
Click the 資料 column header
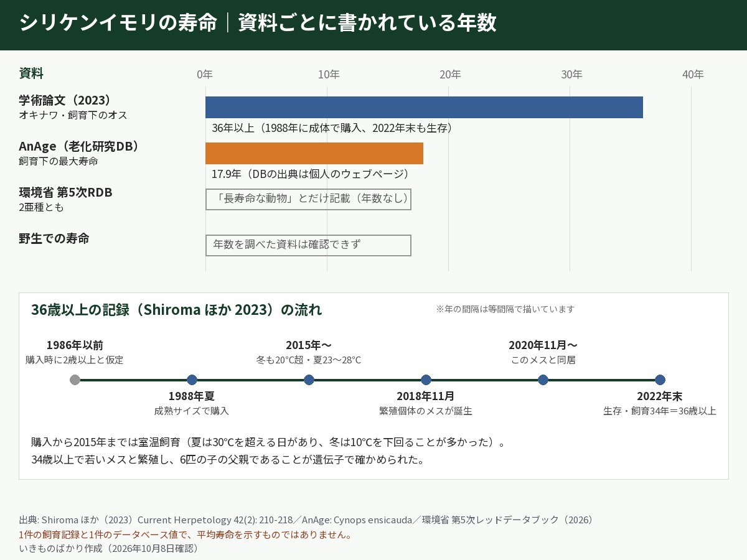pos(31,73)
